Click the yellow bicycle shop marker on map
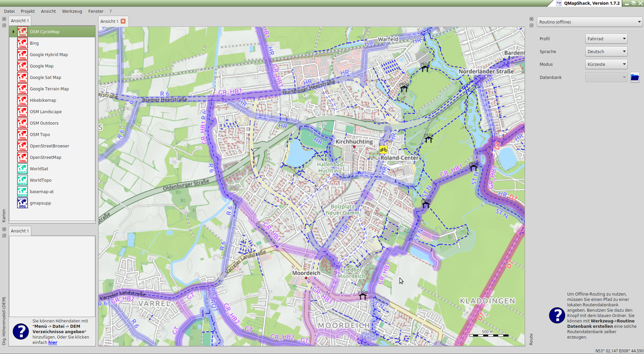The width and height of the screenshot is (644, 354). (x=383, y=149)
